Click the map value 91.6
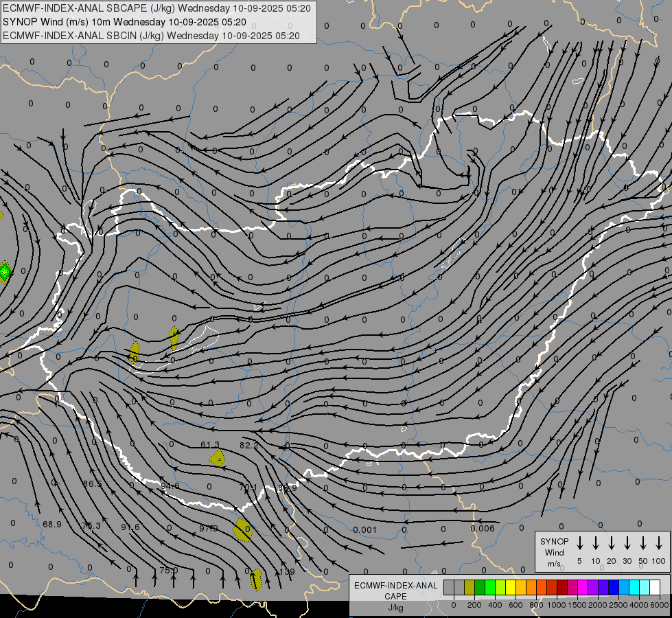The height and width of the screenshot is (618, 672). (x=130, y=527)
